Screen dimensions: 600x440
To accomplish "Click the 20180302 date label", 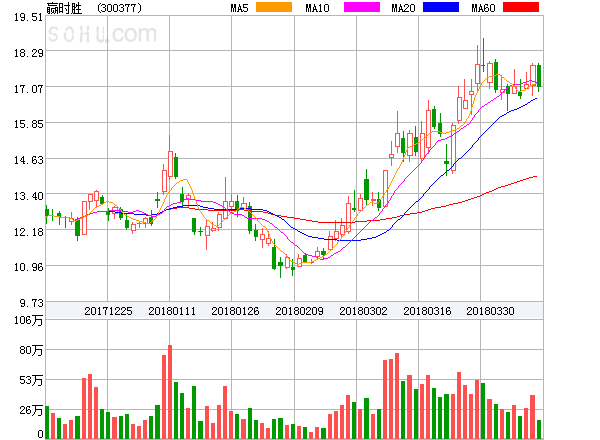I will (363, 311).
